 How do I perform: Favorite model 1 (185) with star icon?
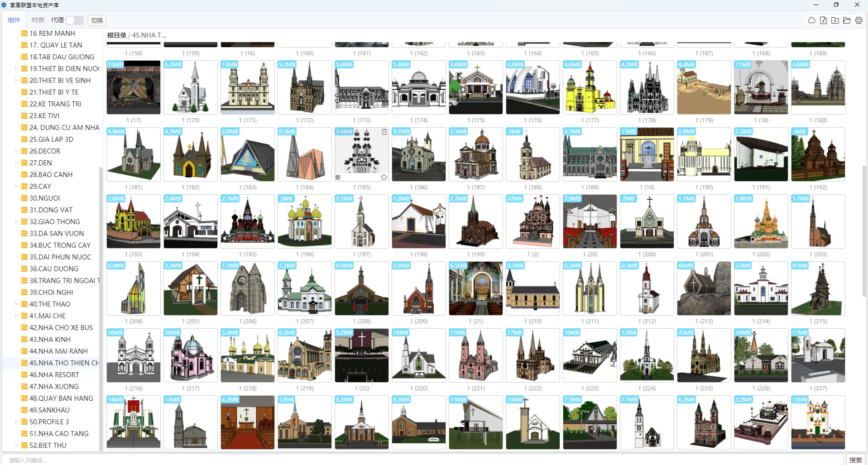(384, 177)
